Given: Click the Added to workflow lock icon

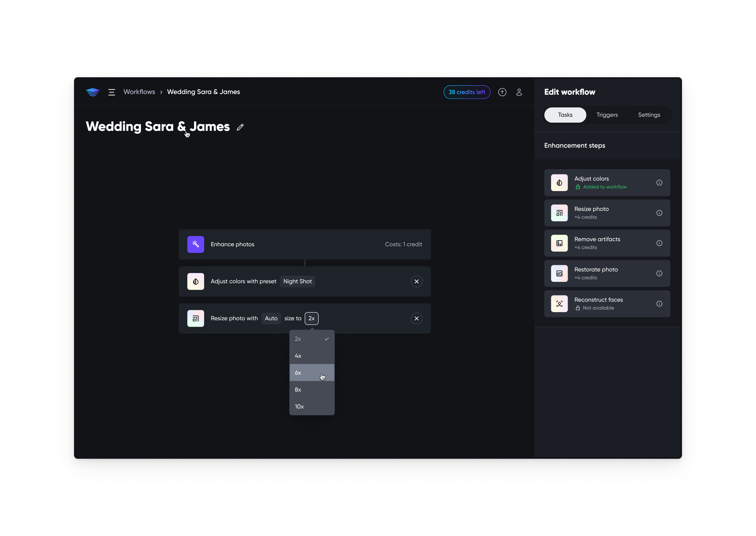Looking at the screenshot, I should (577, 187).
